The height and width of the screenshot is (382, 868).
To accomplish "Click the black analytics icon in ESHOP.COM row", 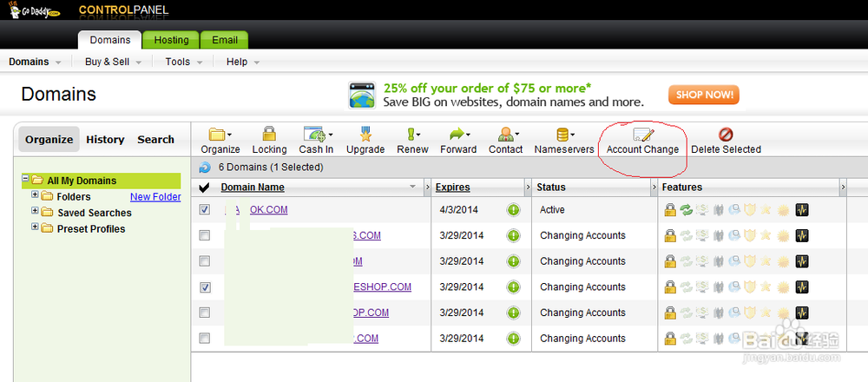I will point(802,286).
